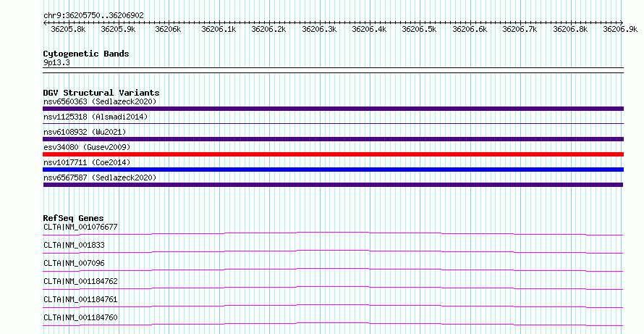Open the CLTA|NM_001833 transcript label
Screen dimensions: 644x334
coord(74,245)
